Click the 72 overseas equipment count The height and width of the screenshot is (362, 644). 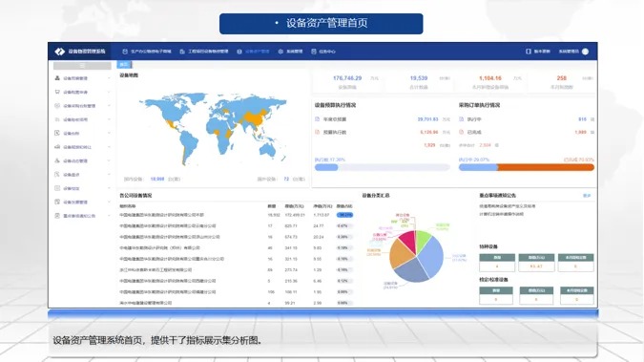286,179
